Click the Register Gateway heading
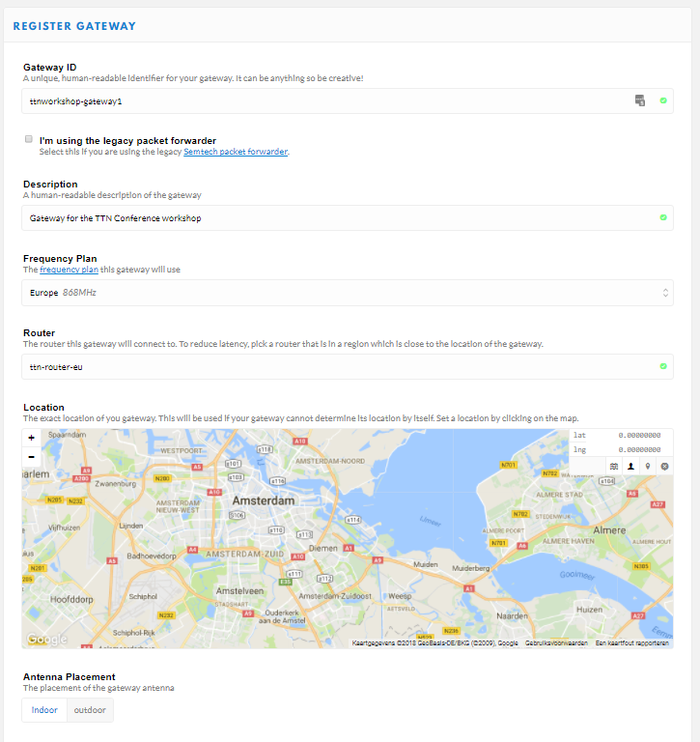Viewport: 700px width, 742px height. point(74,26)
